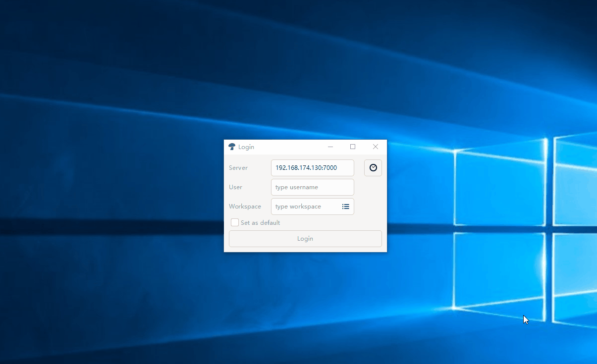The image size is (597, 364).
Task: Click the workspace input field
Action: click(305, 206)
